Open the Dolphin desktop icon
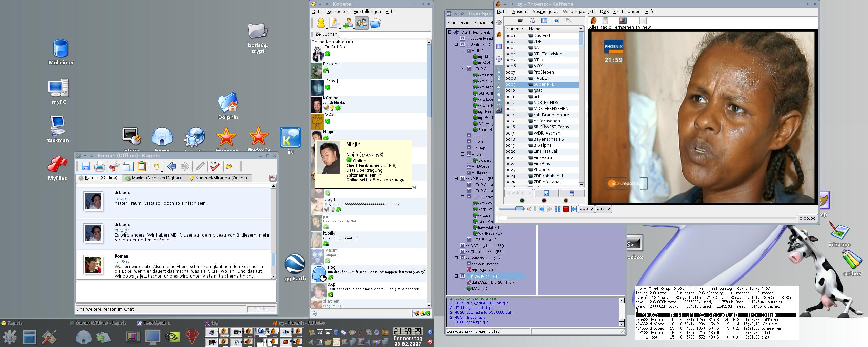The width and height of the screenshot is (868, 347). click(228, 106)
